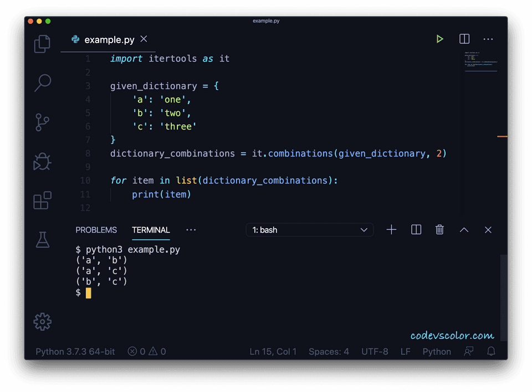
Task: Open the Run and Debug view
Action: coord(42,162)
